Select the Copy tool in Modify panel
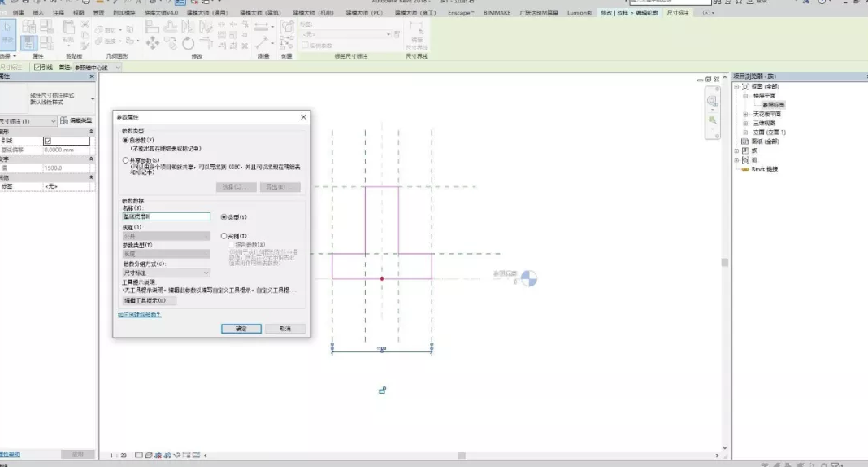868x467 pixels. (x=171, y=43)
